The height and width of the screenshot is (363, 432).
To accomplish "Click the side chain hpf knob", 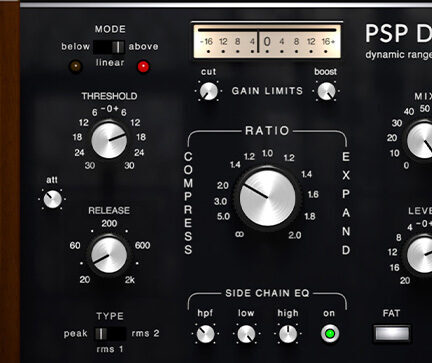I will point(205,334).
